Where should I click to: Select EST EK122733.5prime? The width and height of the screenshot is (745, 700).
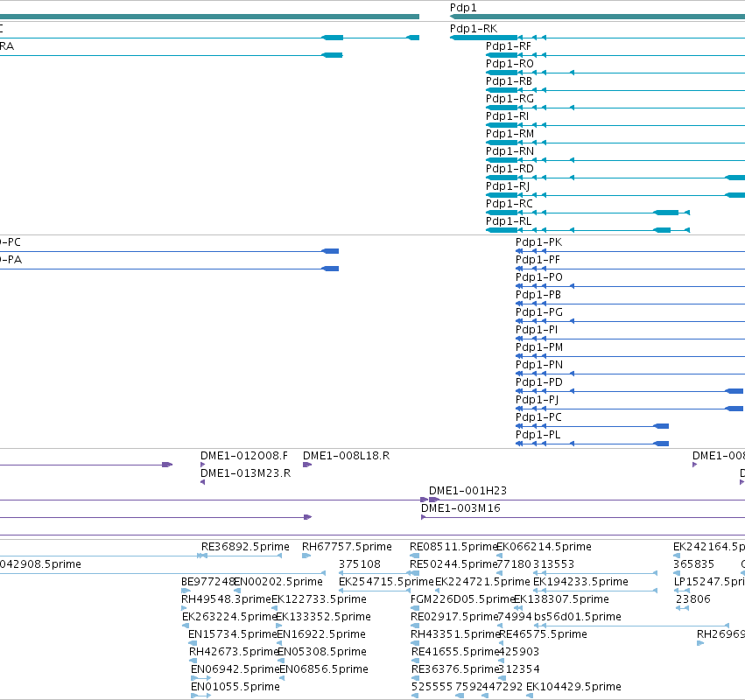[319, 599]
